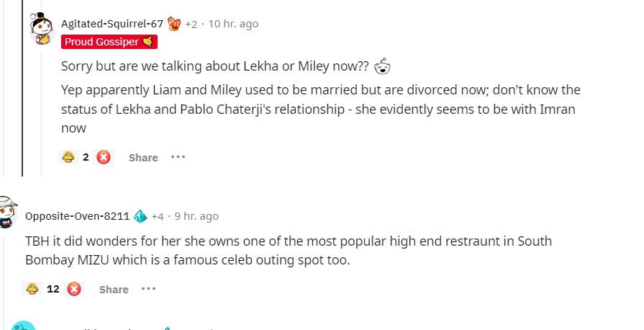Open Opposite-Oven-8211's avatar profile picture

(7, 213)
